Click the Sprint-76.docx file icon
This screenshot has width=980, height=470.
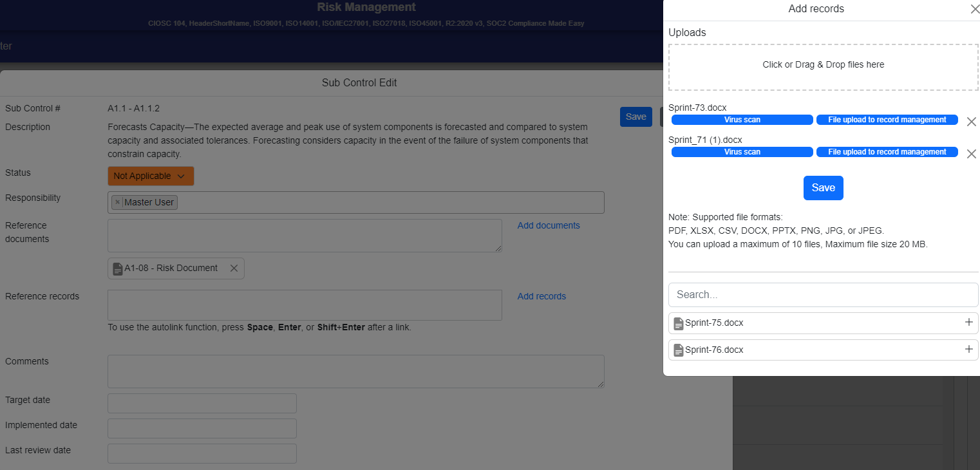678,350
